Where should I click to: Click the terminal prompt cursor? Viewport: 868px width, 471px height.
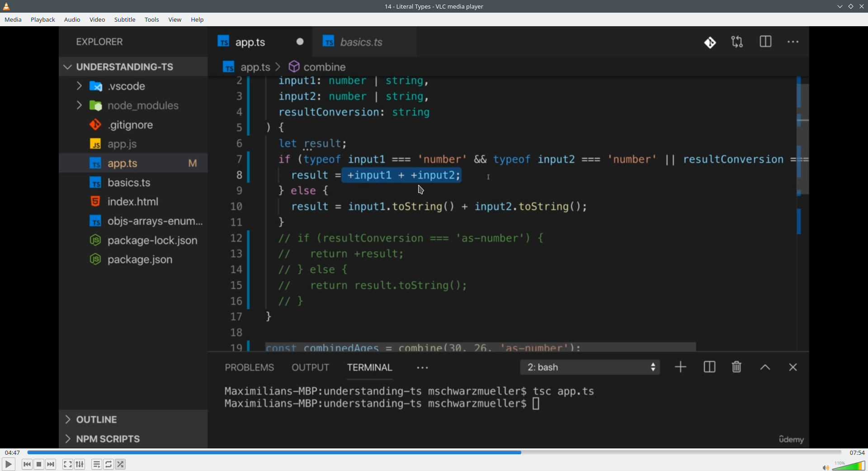536,404
